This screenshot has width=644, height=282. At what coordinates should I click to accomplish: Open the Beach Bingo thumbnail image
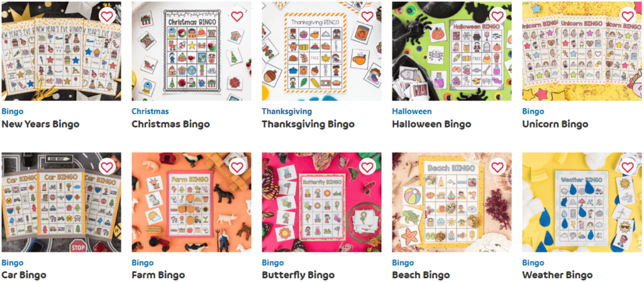[x=452, y=202]
